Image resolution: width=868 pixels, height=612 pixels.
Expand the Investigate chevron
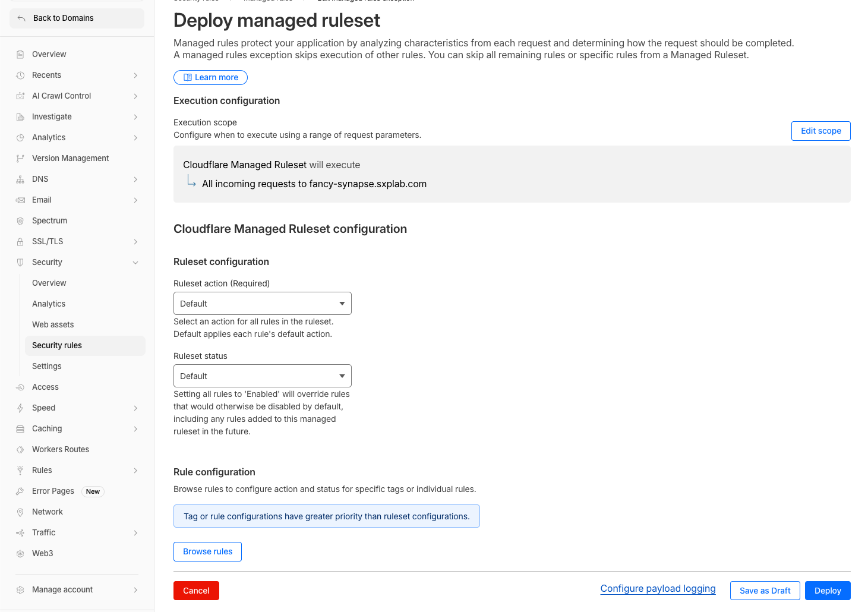click(x=135, y=116)
